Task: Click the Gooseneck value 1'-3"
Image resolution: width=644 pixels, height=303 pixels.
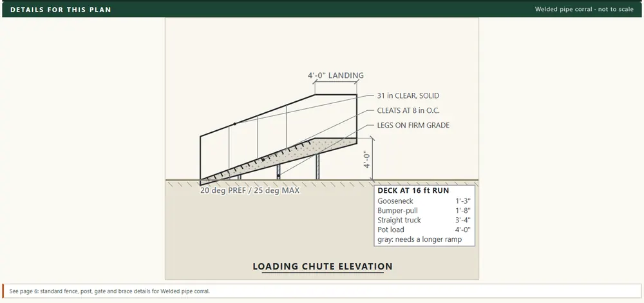Action: (x=463, y=201)
